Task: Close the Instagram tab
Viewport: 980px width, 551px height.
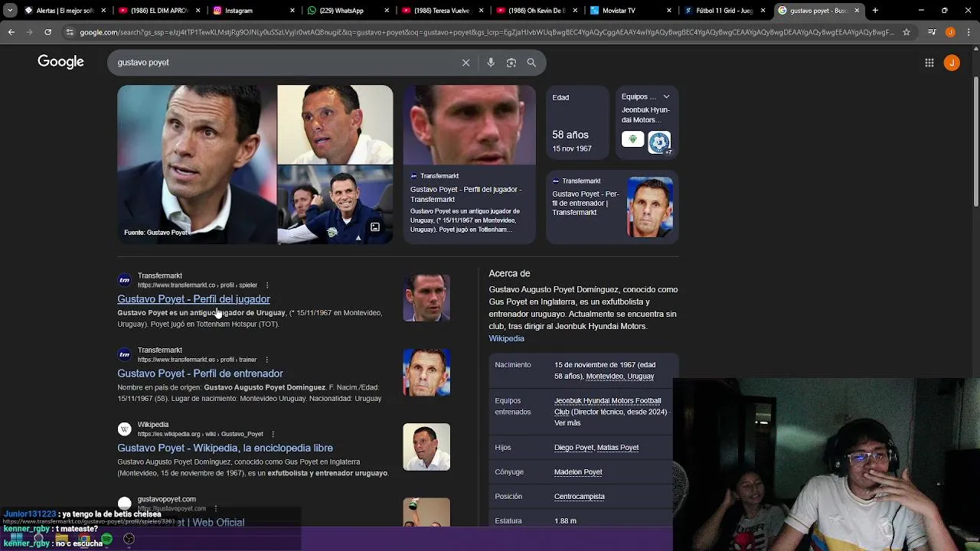Action: point(292,11)
